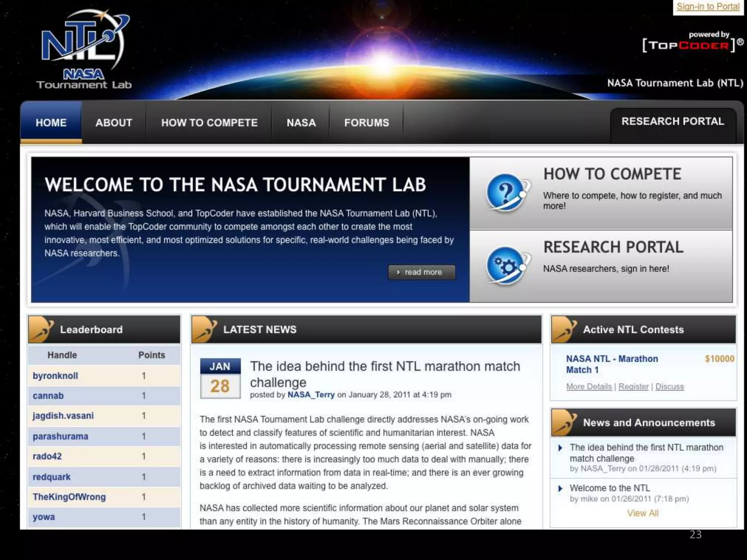The width and height of the screenshot is (747, 560).
Task: Open the HOW TO COMPETE nav tab
Action: pos(209,122)
